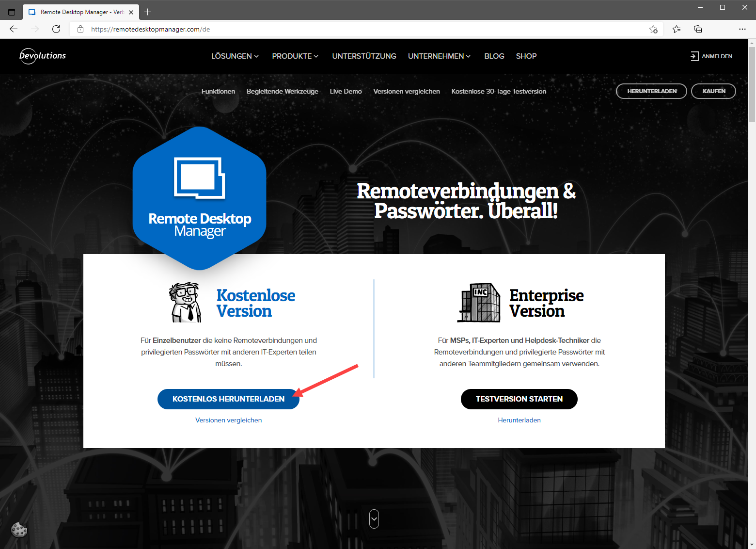Expand the Lösungen dropdown menu

(x=235, y=56)
